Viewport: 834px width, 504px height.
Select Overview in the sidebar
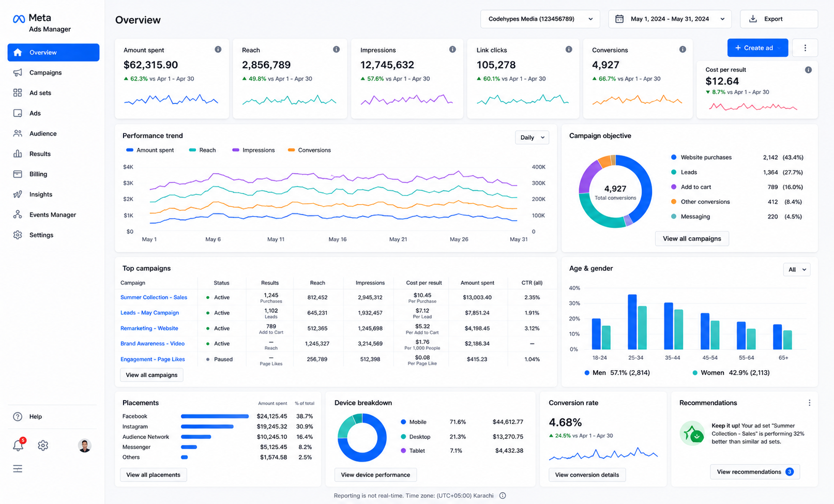(53, 52)
